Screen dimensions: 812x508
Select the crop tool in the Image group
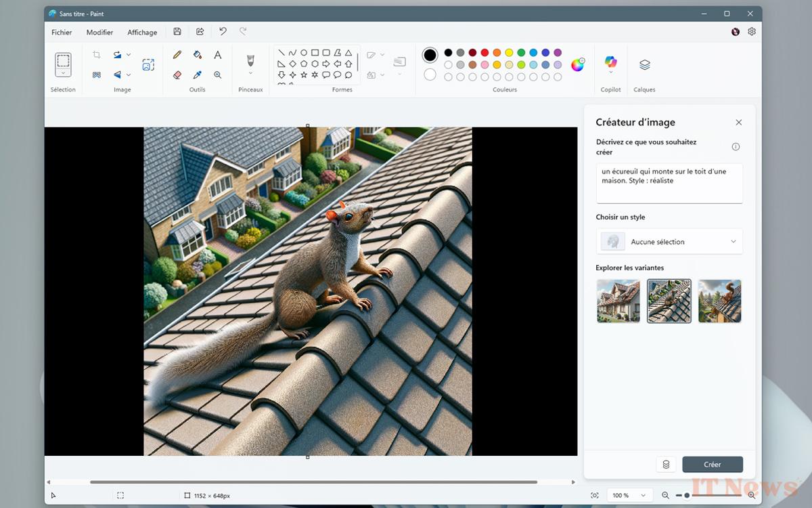click(97, 55)
